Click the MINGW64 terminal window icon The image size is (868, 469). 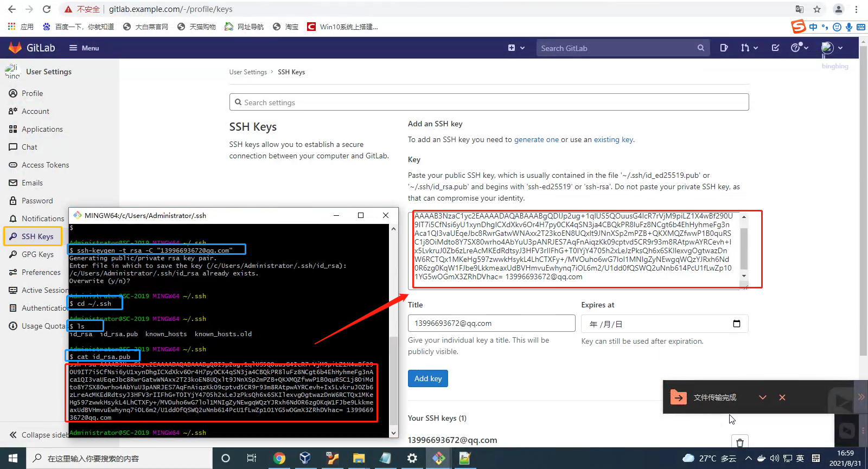pyautogui.click(x=78, y=215)
